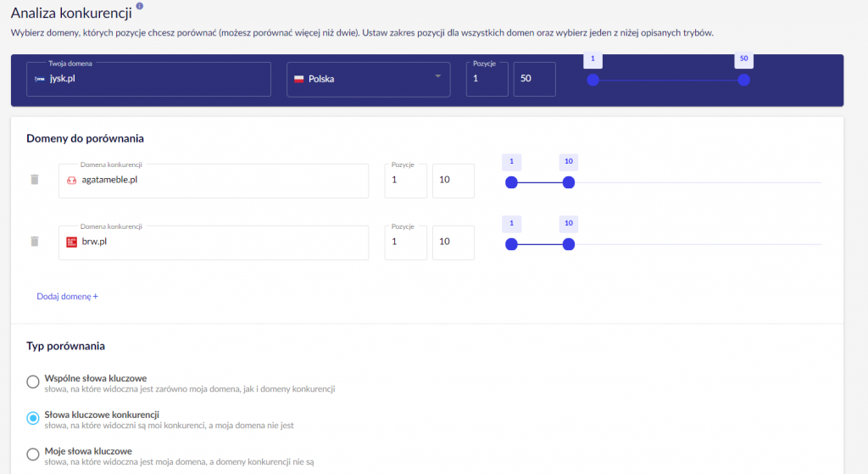Screen dimensions: 868x474
Task: Click the right slider handle at 50
Action: tap(743, 80)
